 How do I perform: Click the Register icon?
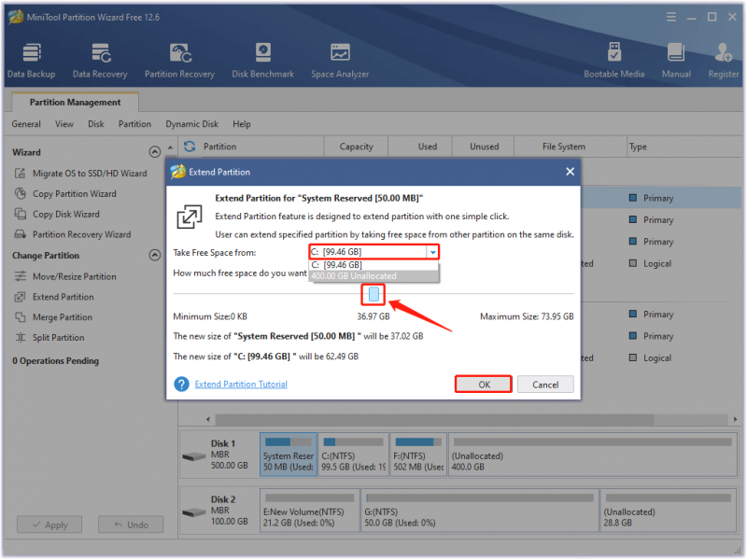point(723,61)
